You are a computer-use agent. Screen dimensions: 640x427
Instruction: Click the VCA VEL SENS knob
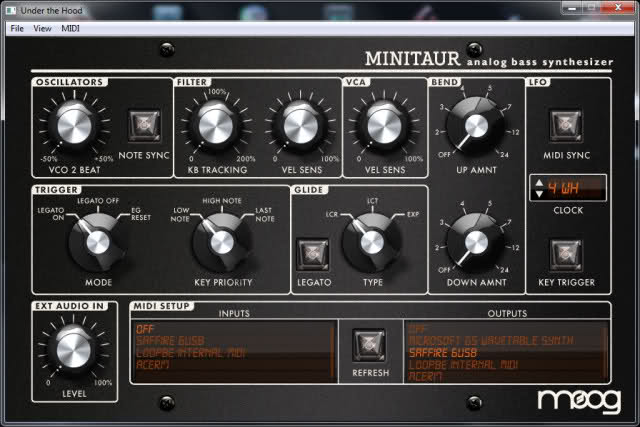384,125
